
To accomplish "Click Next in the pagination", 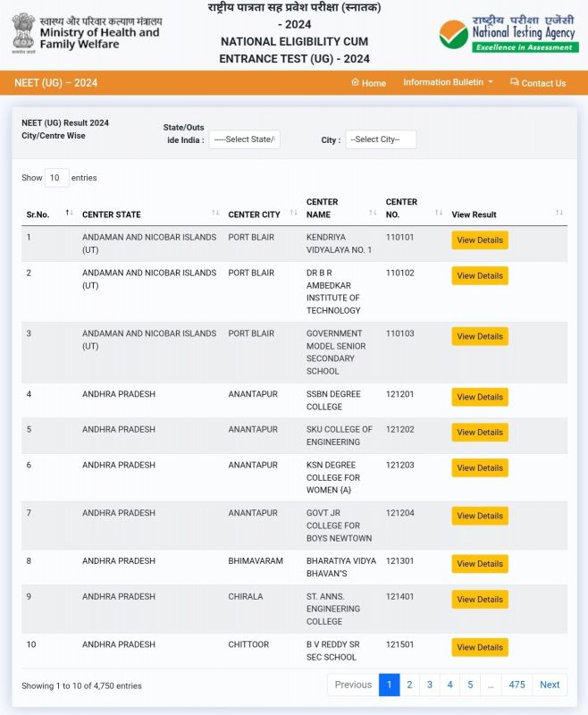I will tap(550, 685).
